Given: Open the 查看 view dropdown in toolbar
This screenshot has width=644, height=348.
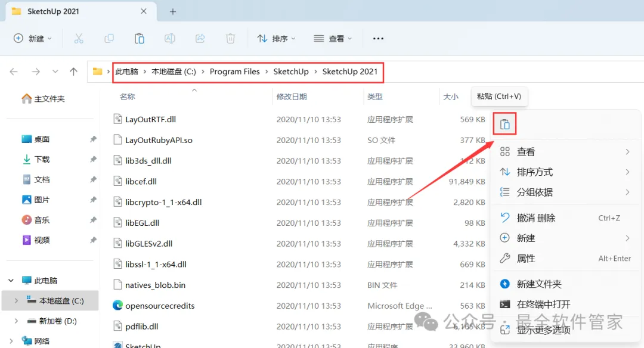Looking at the screenshot, I should [333, 39].
